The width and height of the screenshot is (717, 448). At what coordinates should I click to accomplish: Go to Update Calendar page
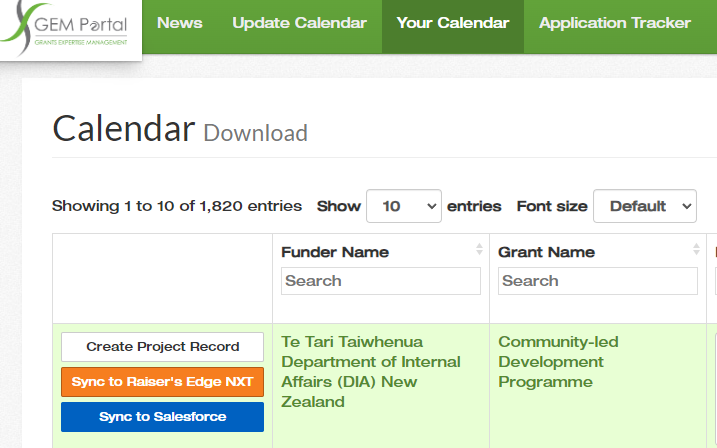(299, 23)
